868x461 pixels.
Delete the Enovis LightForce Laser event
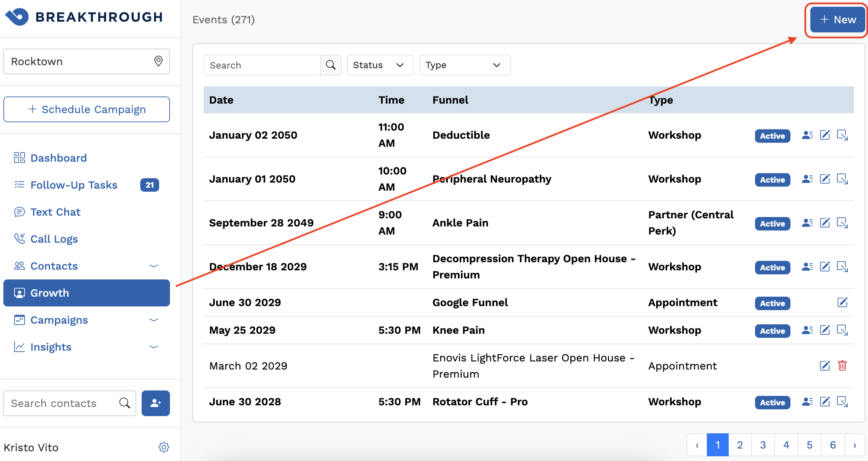pos(842,365)
